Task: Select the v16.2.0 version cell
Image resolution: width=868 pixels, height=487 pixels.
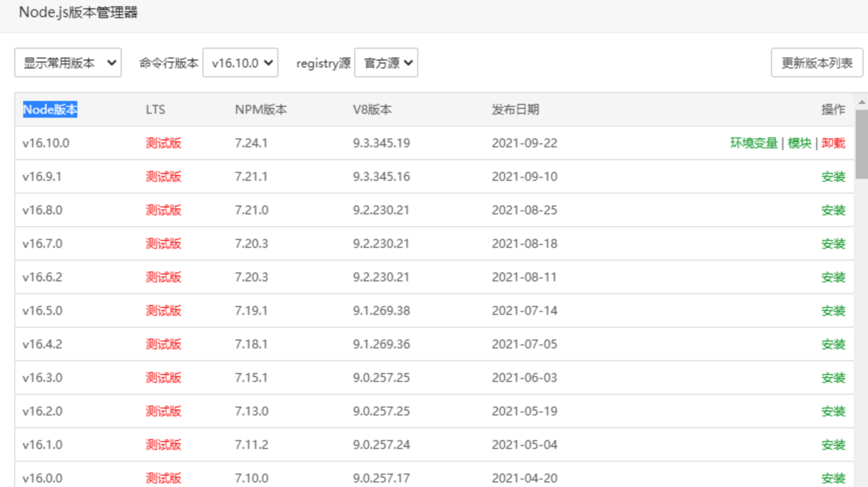Action: coord(42,411)
